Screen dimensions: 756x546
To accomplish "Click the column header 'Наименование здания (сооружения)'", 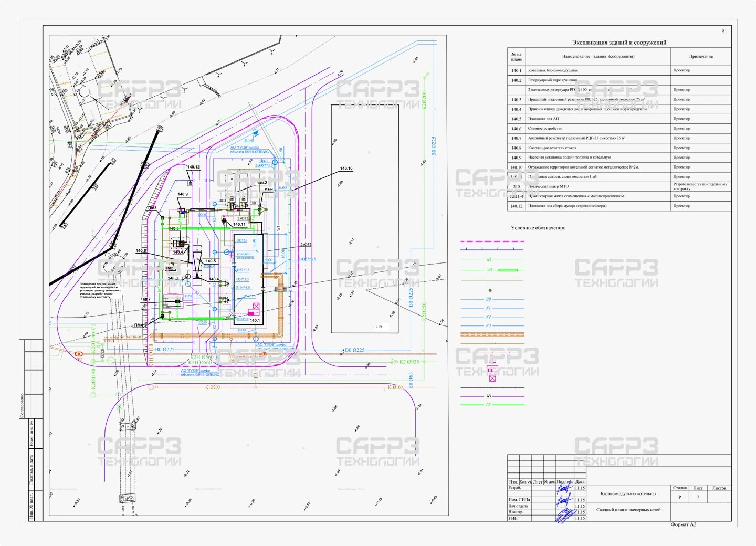I will click(598, 56).
